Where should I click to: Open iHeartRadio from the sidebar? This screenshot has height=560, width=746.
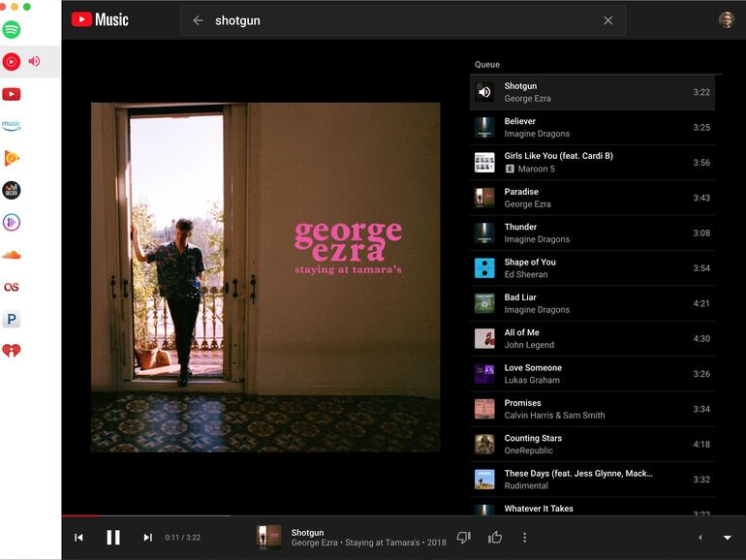[x=12, y=351]
